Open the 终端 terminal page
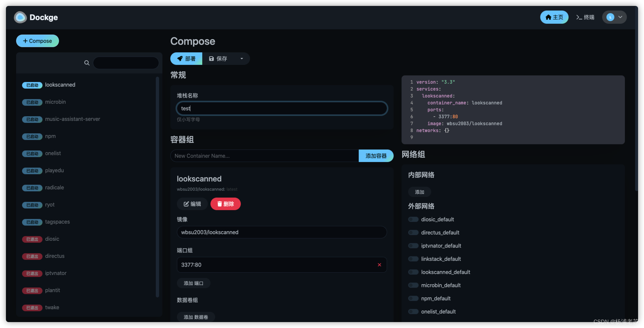Screen dimensions: 644x328 [x=585, y=17]
